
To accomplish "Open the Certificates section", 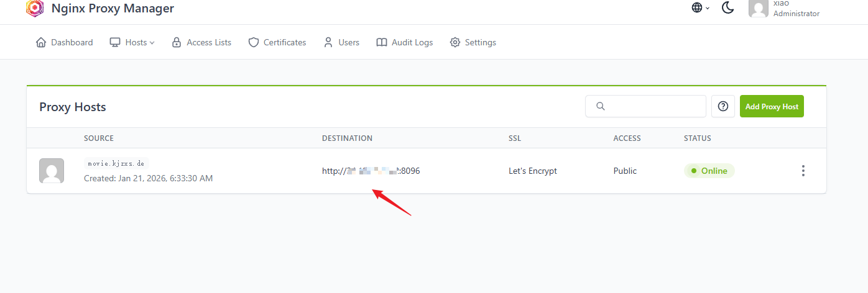I will (277, 42).
